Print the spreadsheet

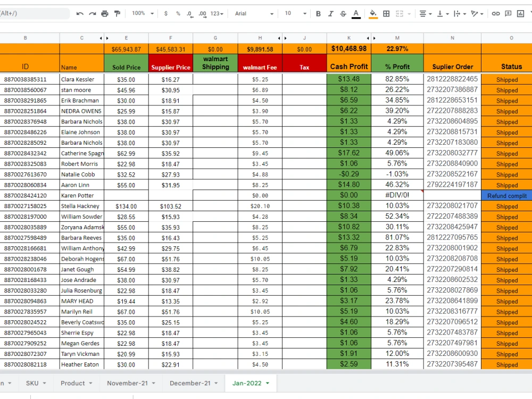(105, 14)
